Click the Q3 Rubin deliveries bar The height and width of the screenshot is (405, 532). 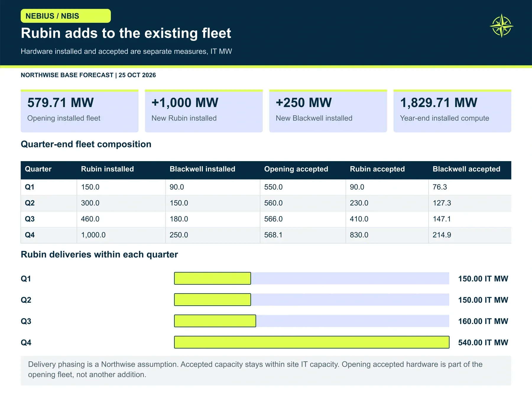tap(215, 321)
